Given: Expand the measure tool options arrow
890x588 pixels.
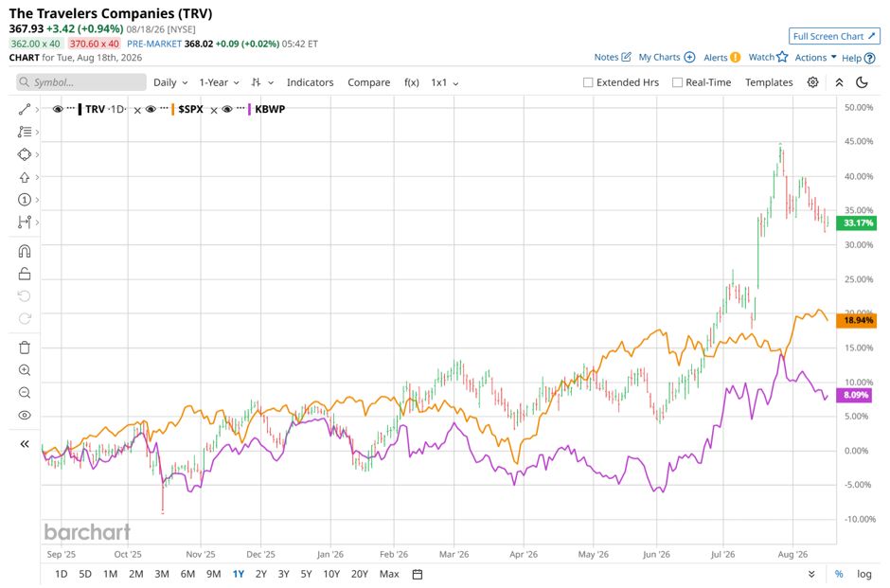Looking at the screenshot, I should click(38, 222).
